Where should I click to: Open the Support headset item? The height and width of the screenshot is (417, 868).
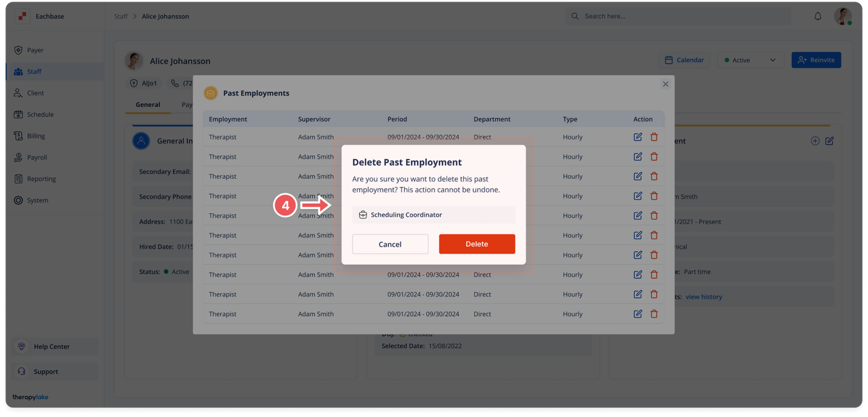pos(55,371)
